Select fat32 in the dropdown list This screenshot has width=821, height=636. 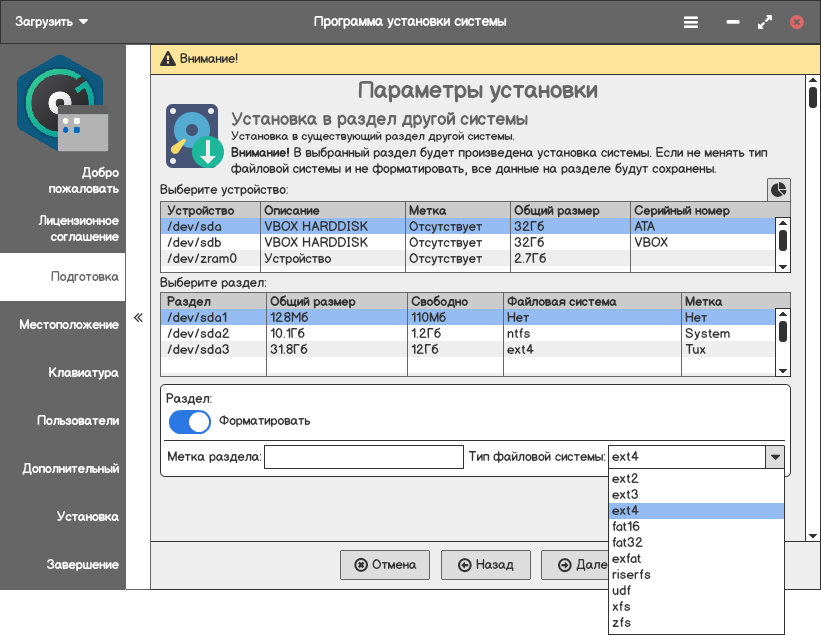coord(627,542)
